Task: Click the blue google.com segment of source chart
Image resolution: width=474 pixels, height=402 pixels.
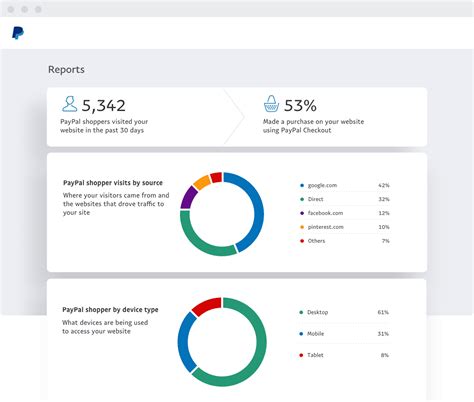Action: click(258, 207)
